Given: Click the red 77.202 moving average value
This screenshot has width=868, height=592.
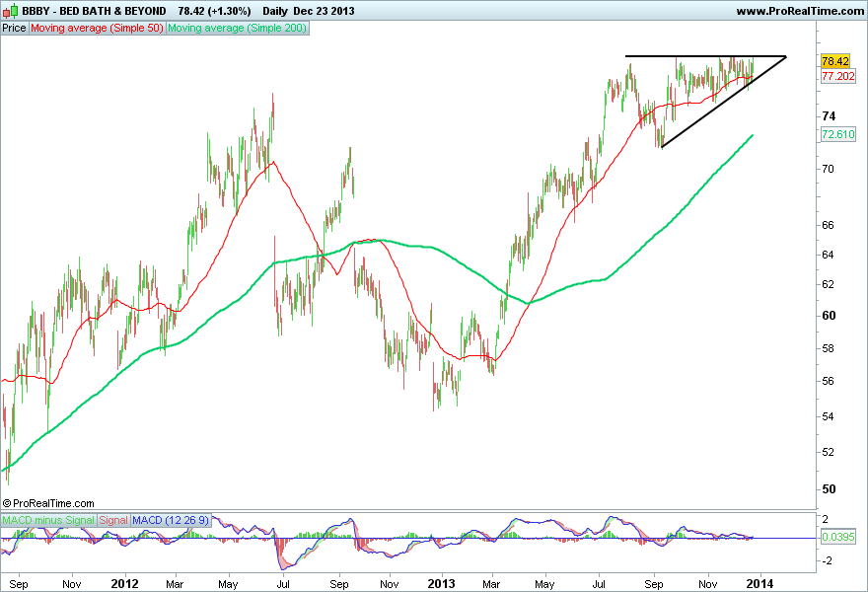Looking at the screenshot, I should 838,76.
